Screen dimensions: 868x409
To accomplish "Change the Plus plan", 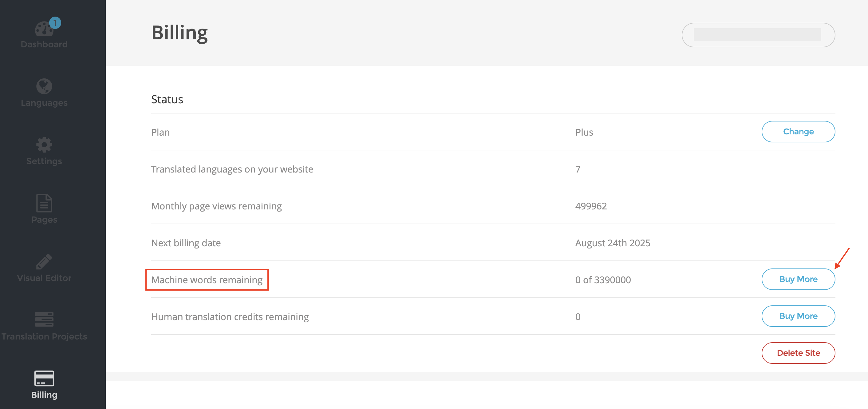I will pyautogui.click(x=798, y=132).
